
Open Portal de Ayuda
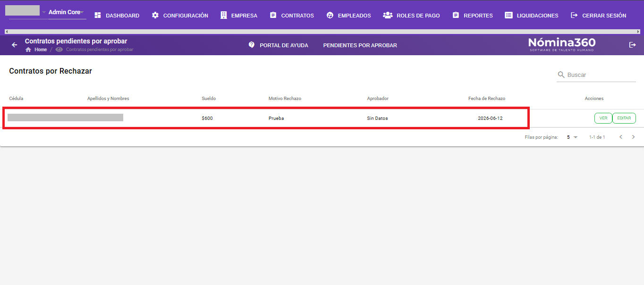click(x=278, y=45)
